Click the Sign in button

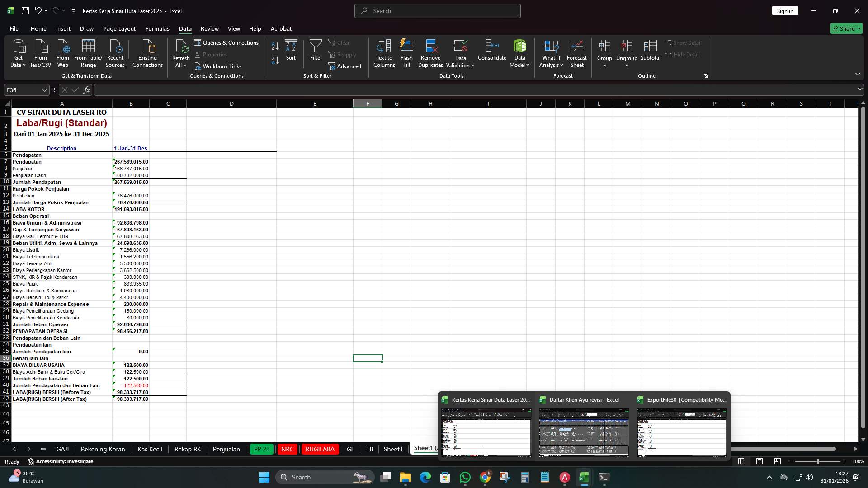click(785, 10)
